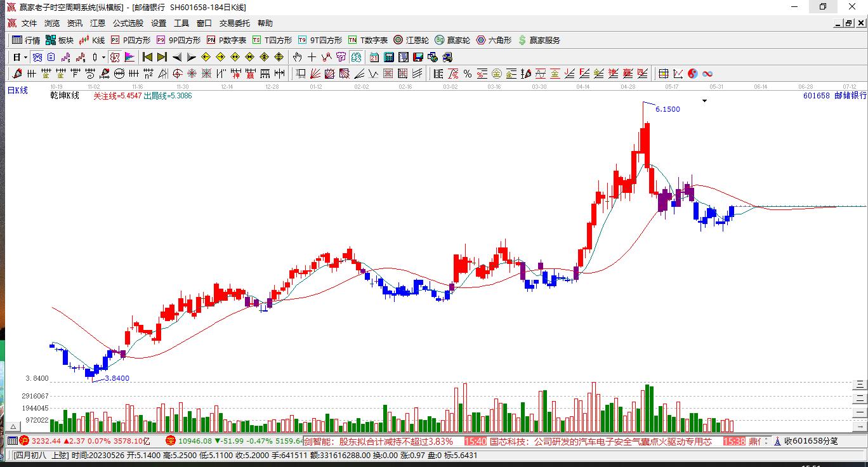
Task: Click the 日K线 period label
Action: coord(18,91)
